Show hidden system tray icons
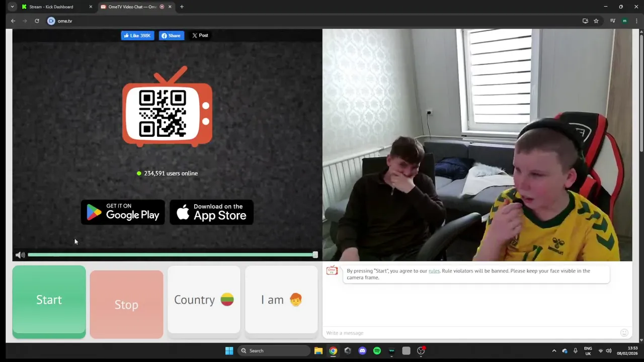This screenshot has height=362, width=644. [554, 350]
